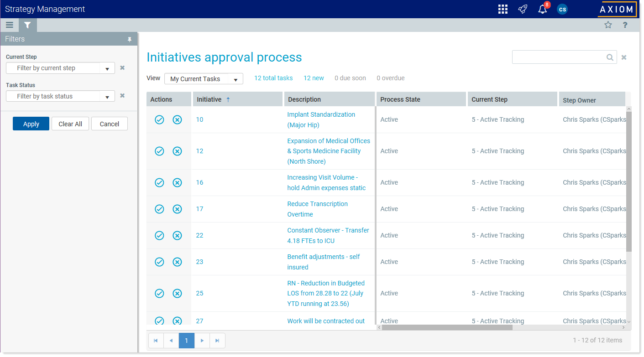The image size is (644, 357).
Task: Add page to favorites with star icon
Action: coord(608,25)
